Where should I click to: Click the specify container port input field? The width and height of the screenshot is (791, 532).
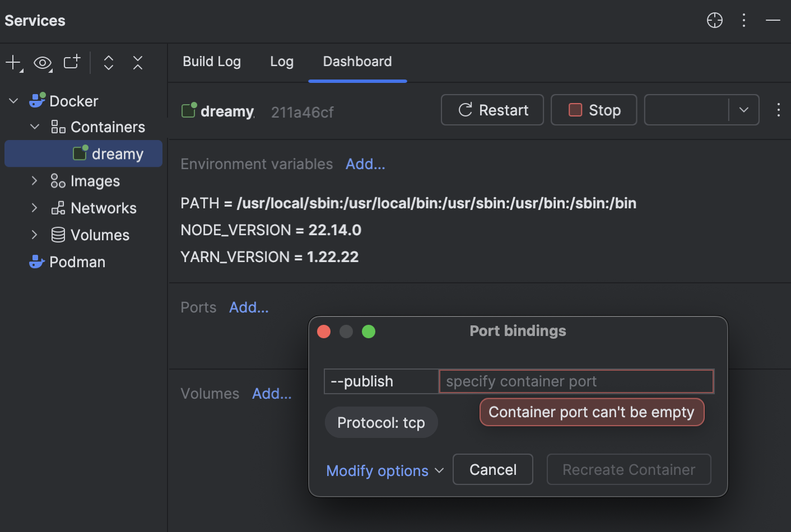(576, 381)
